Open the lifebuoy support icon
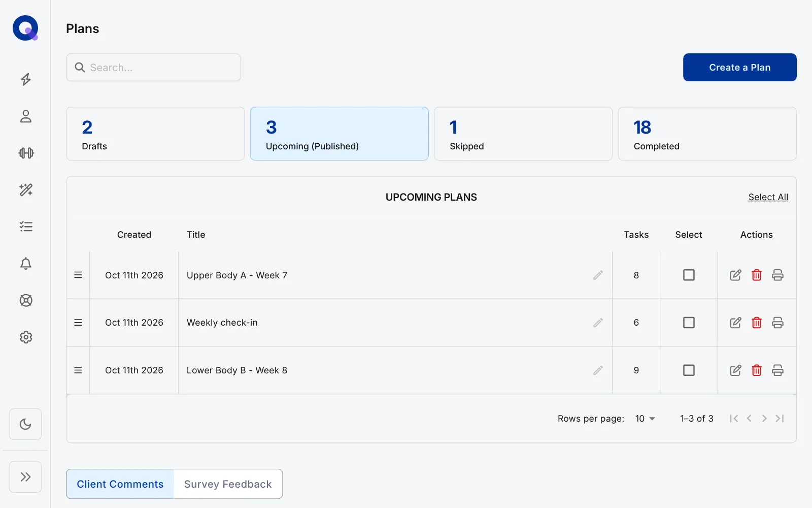Image resolution: width=812 pixels, height=508 pixels. 26,300
